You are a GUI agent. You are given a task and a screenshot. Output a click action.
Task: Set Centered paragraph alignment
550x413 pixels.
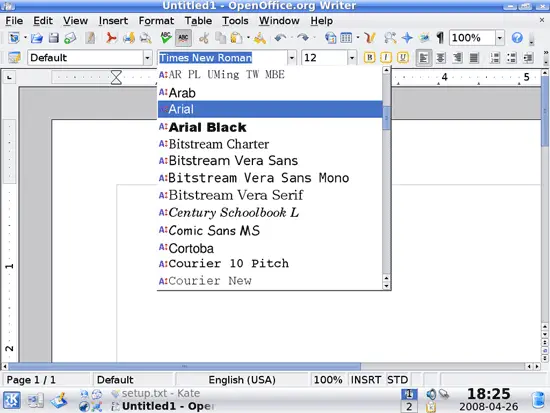click(x=441, y=58)
